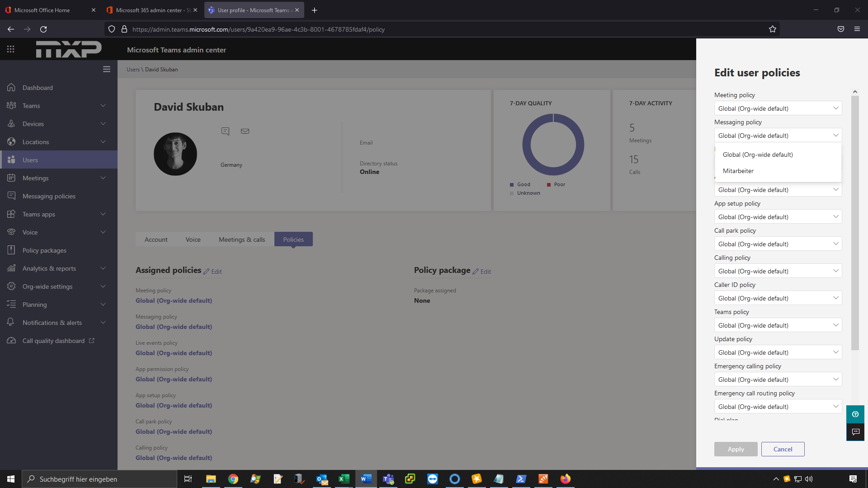Viewport: 868px width, 488px height.
Task: Open the feedback chat icon
Action: tap(855, 432)
